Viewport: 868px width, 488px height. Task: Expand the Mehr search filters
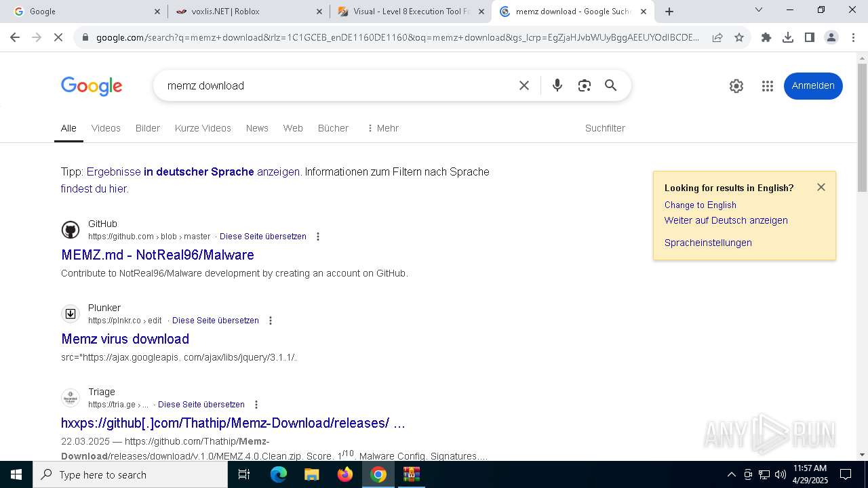coord(382,128)
